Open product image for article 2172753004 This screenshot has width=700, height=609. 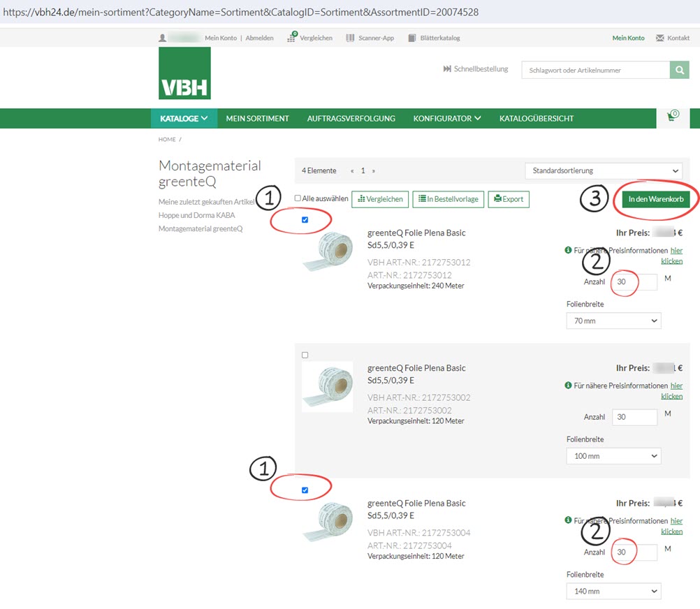pos(328,522)
